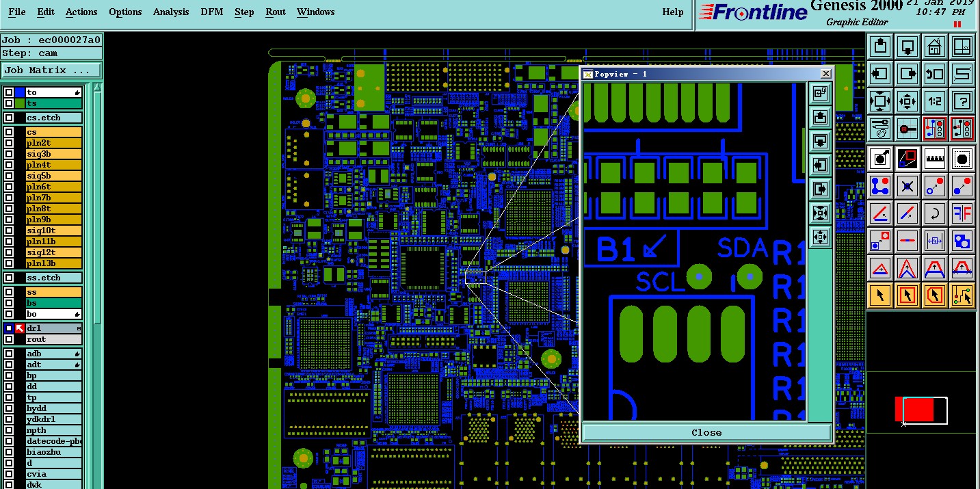Toggle display checkbox for layer ts
This screenshot has height=489, width=980.
[9, 103]
